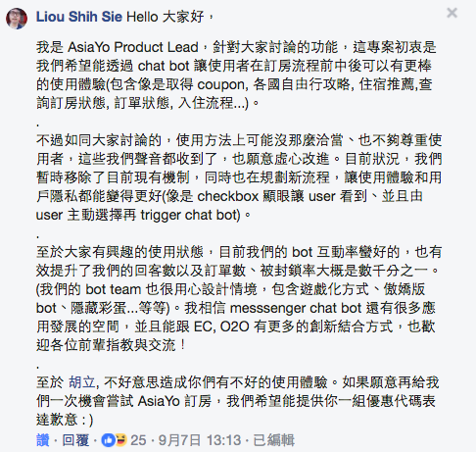The height and width of the screenshot is (452, 476).
Task: Click the greeting text Hello 大家好
Action: [x=166, y=17]
